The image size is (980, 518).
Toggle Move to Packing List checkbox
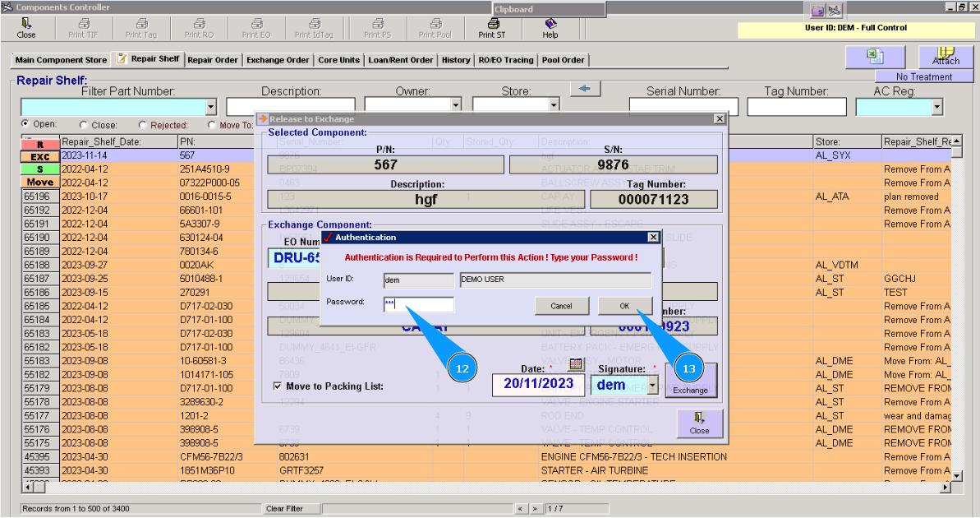278,386
